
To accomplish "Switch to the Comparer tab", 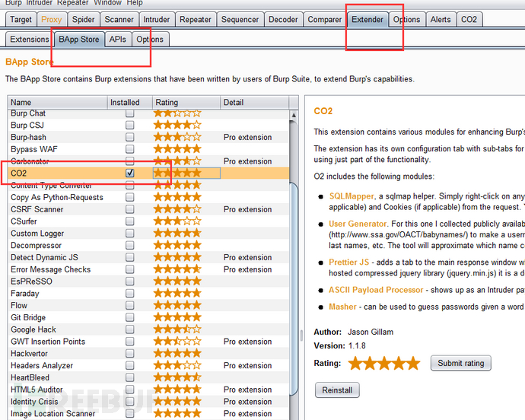I will [x=324, y=20].
